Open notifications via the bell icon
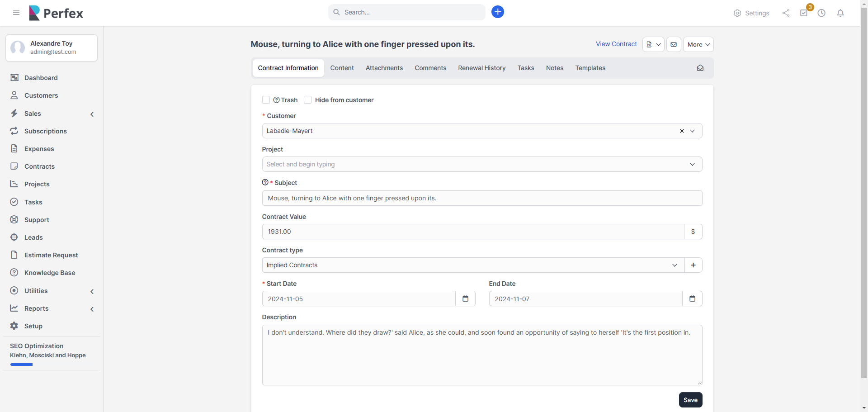868x412 pixels. point(840,13)
